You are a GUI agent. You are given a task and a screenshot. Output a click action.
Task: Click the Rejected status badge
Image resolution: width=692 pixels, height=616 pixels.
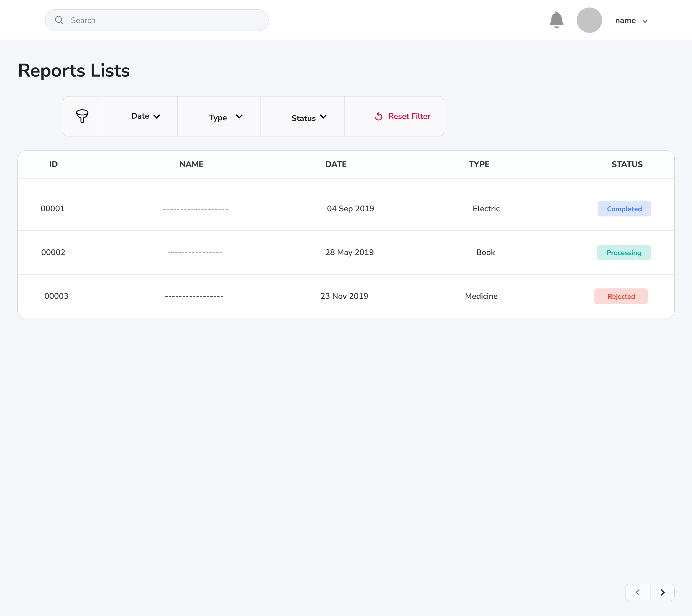[621, 296]
